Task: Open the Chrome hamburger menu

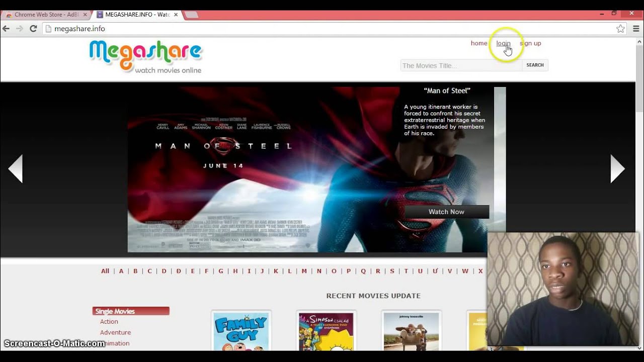Action: 636,29
